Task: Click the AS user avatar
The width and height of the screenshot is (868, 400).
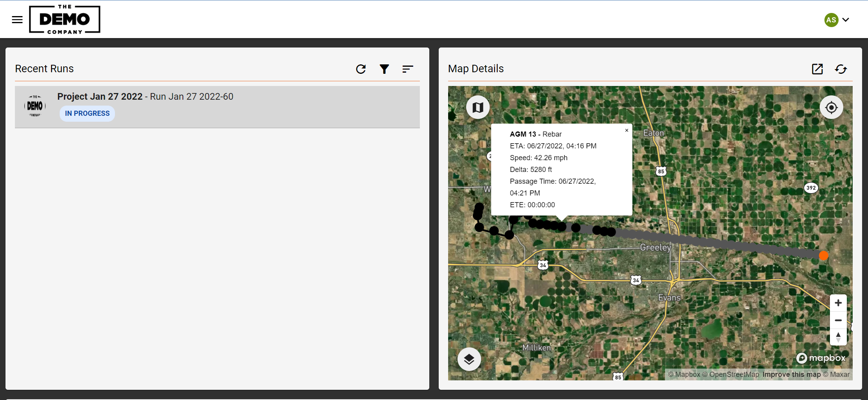Action: pos(831,20)
